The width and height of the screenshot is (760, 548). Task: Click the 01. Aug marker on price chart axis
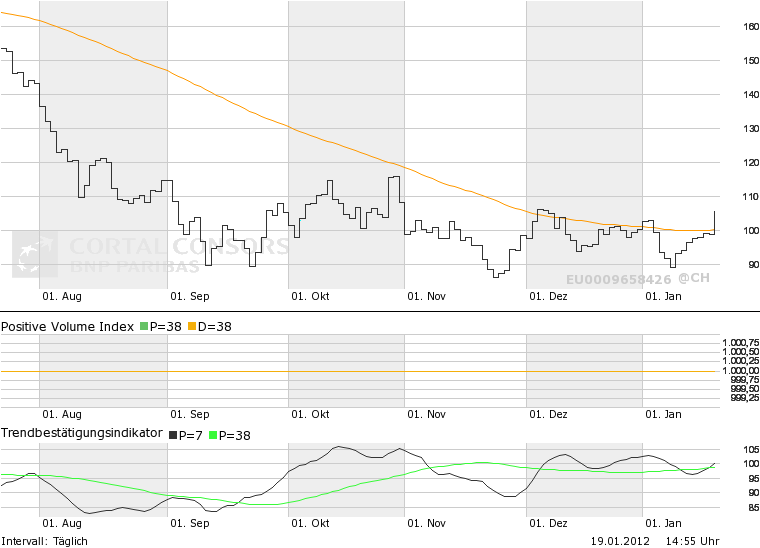tap(62, 297)
